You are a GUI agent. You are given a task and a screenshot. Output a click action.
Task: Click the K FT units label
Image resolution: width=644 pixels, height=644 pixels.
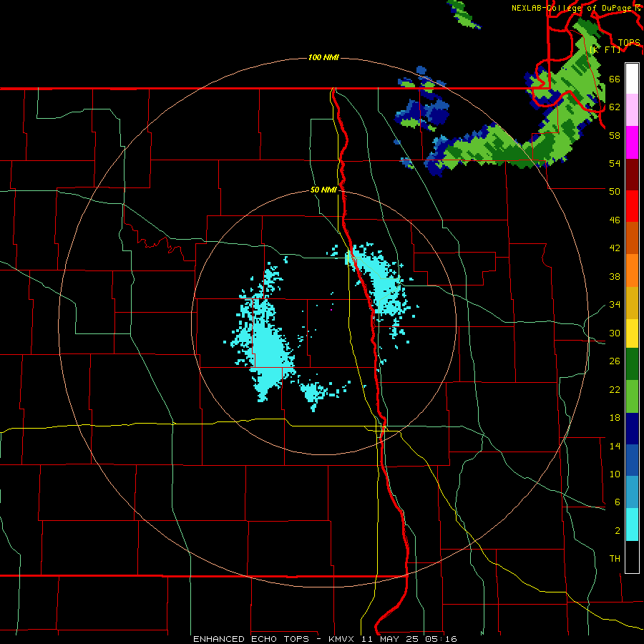coord(606,49)
